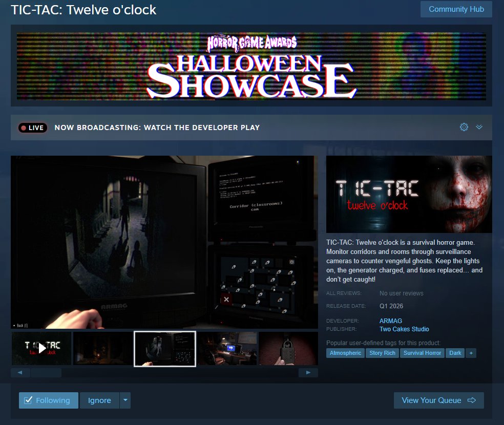
Task: Click the next arrow below the screenshots
Action: [308, 372]
